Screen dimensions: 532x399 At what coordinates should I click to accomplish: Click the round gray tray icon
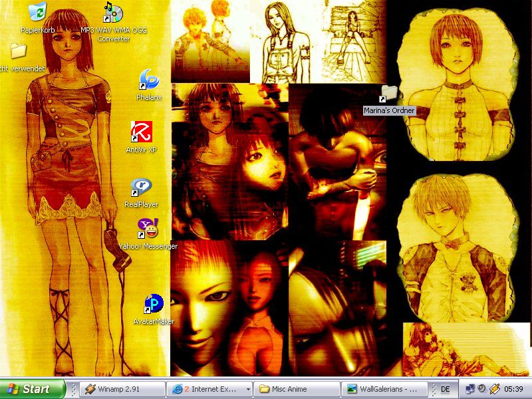(x=481, y=388)
